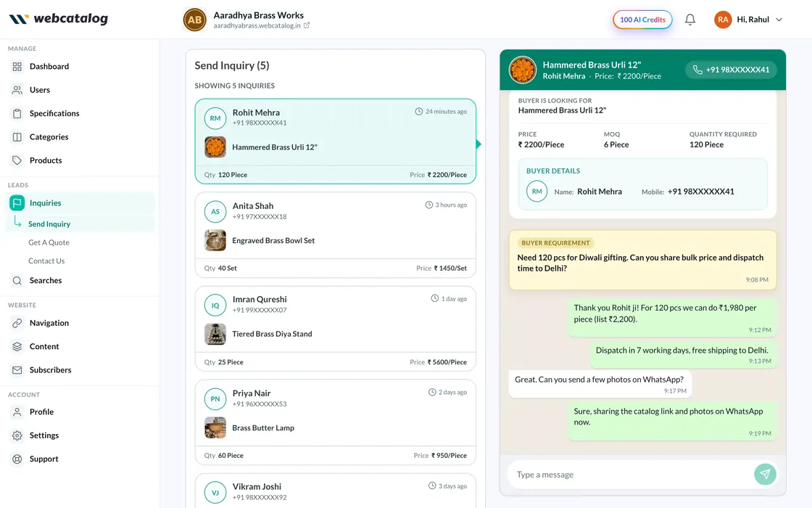Click Hammered Brass Urli thumbnail in Rohit's card
This screenshot has height=508, width=812.
tap(215, 147)
